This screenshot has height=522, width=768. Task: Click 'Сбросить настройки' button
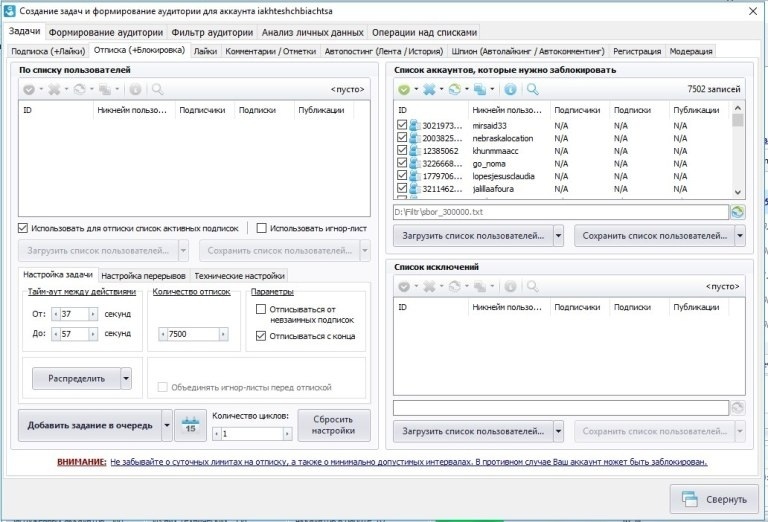[334, 425]
